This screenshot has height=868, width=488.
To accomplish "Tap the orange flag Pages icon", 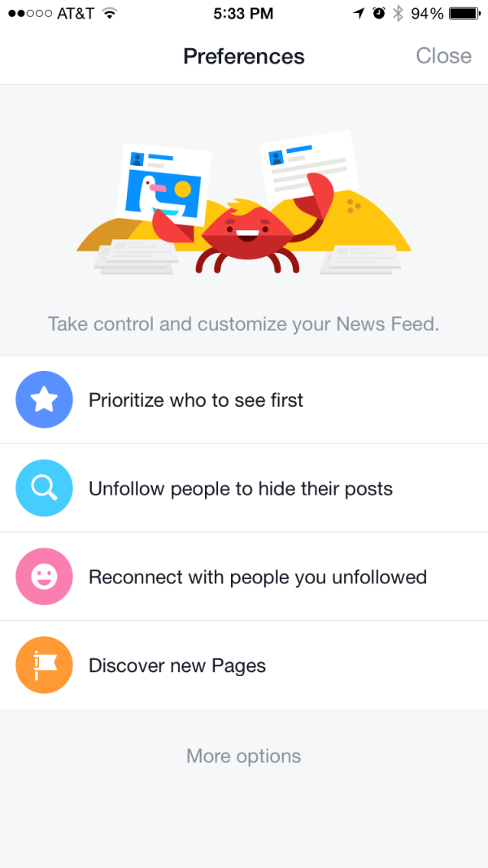I will click(44, 665).
